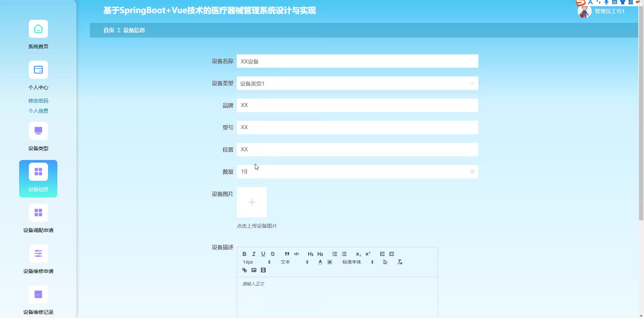Insert a blockquote in the editor
Image resolution: width=644 pixels, height=318 pixels.
tap(287, 254)
